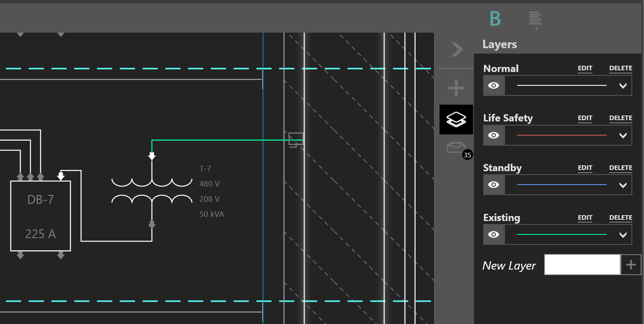The image size is (644, 324).
Task: Expand the Normal layer line style dropdown
Action: click(x=623, y=86)
